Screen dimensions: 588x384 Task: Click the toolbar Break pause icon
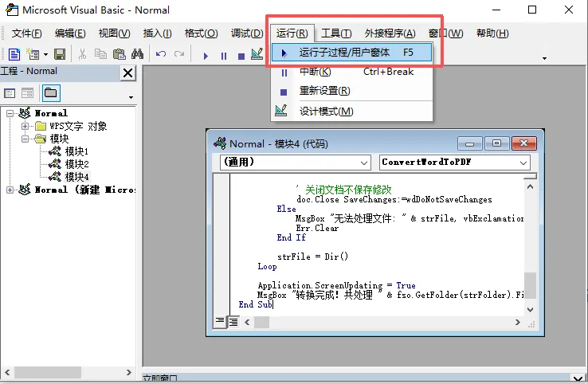[224, 56]
